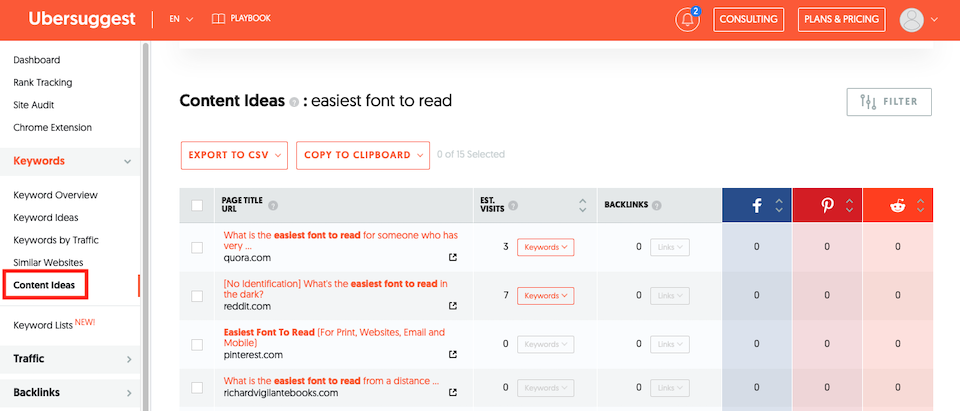Open Keyword Ideas in the sidebar
960x411 pixels.
tap(46, 217)
